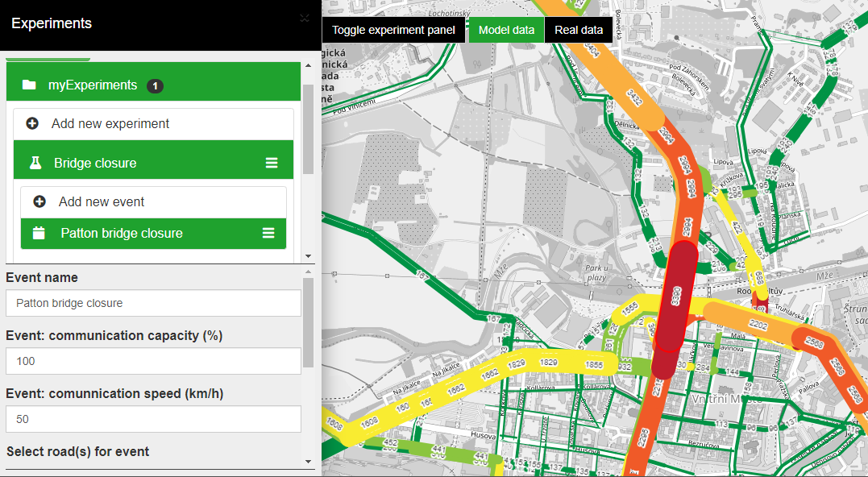Click the plus icon beside Add new experiment
This screenshot has width=868, height=477.
click(x=32, y=123)
